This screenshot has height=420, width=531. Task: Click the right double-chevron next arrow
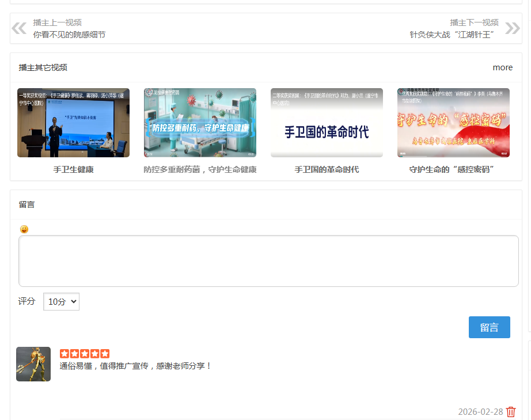point(512,28)
